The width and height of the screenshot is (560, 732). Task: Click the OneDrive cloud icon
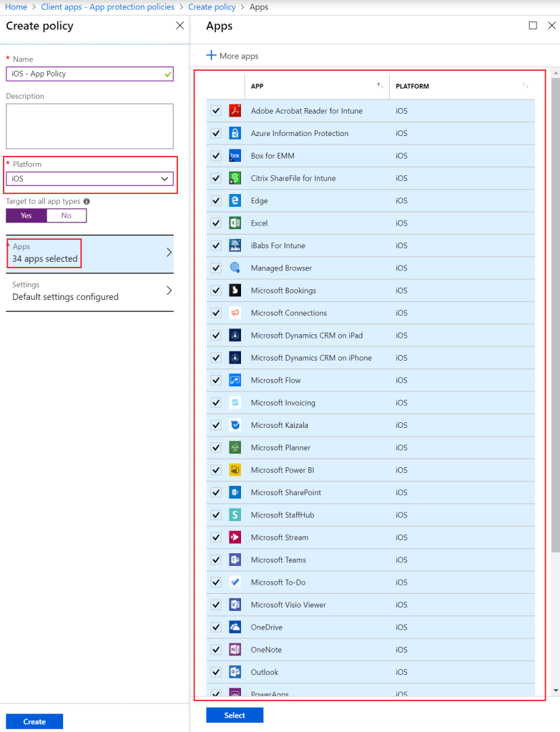tap(235, 628)
